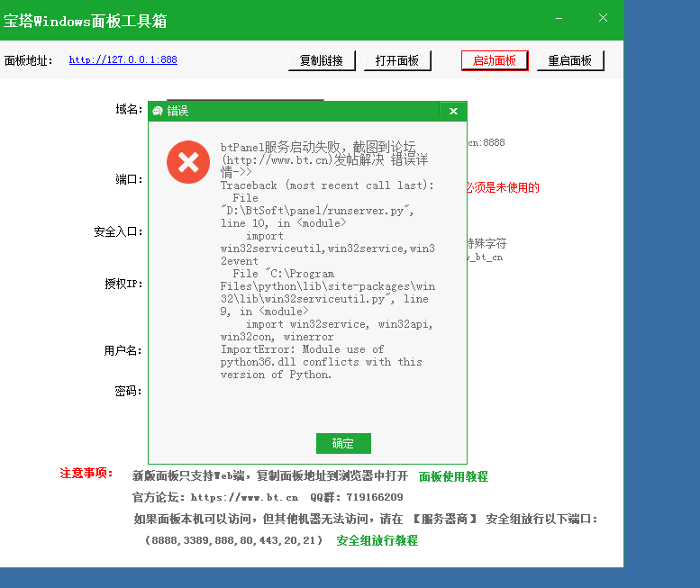
Task: Click the Traceback line in error text
Action: pos(327,185)
